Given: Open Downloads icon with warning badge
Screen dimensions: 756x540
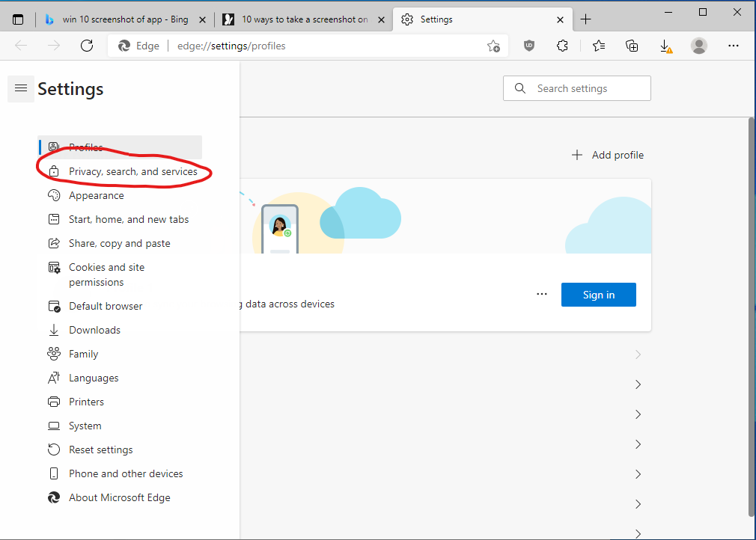Looking at the screenshot, I should (x=665, y=46).
